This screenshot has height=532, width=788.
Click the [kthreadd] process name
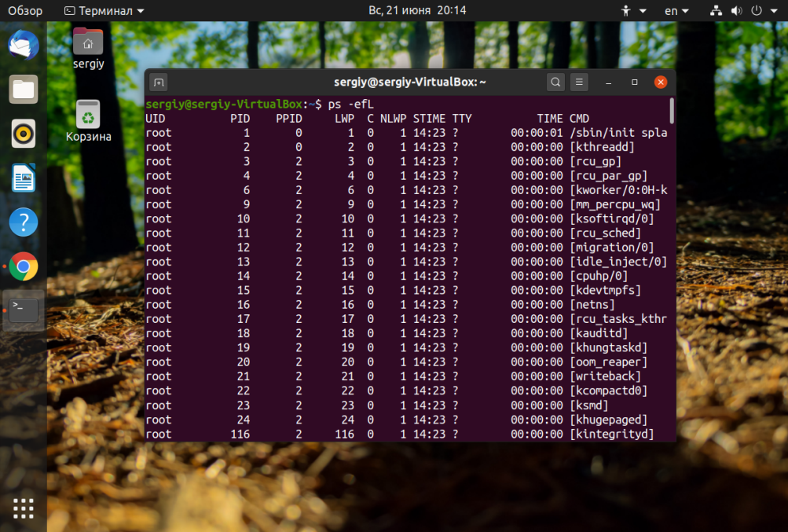pos(602,147)
